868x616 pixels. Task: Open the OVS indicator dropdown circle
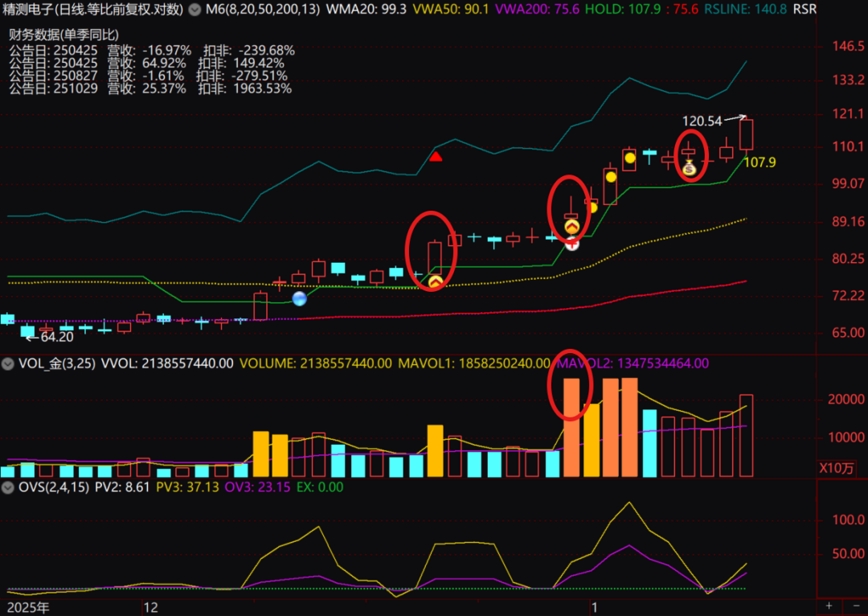8,487
